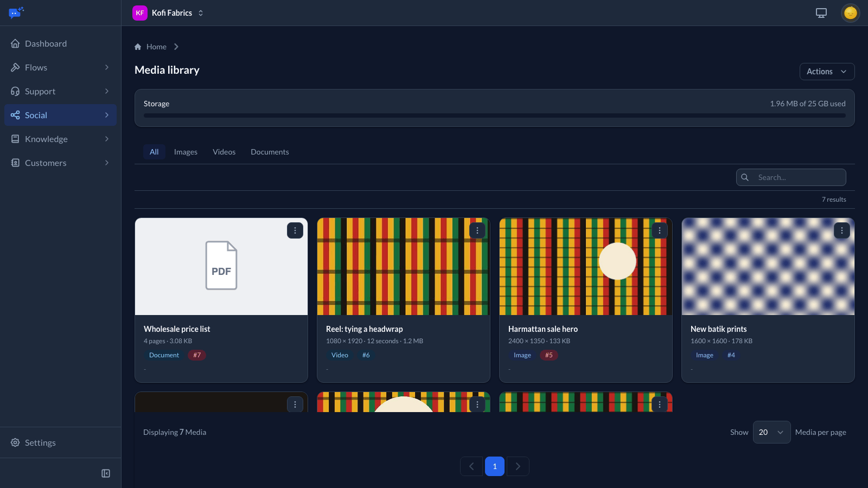868x488 pixels.
Task: Click the Home breadcrumb icon
Action: [138, 47]
